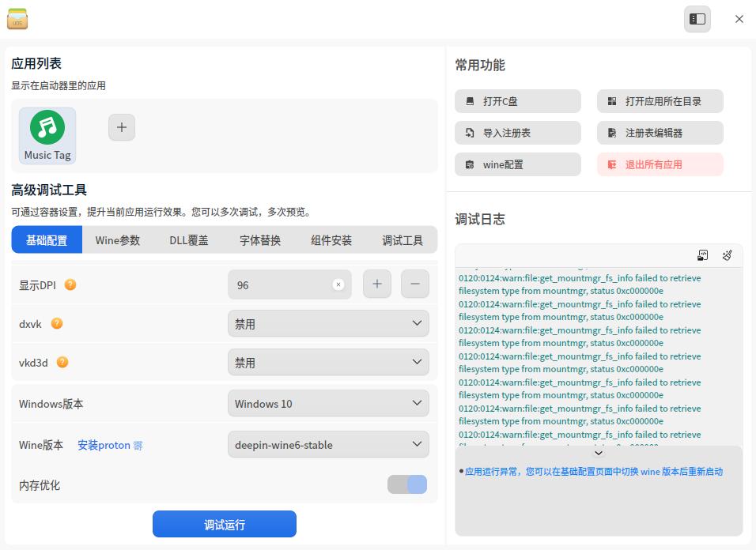Viewport: 756px width, 550px height.
Task: Click the 内存优化 label
Action: pos(40,485)
